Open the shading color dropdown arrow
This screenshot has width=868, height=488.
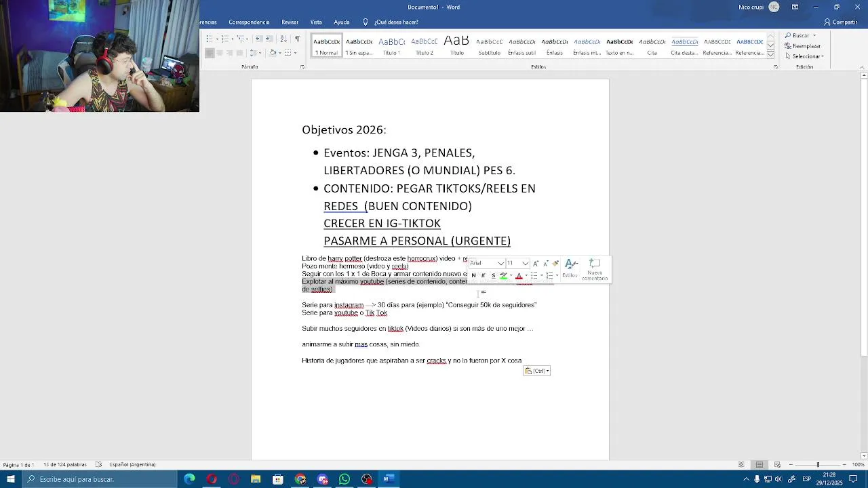pyautogui.click(x=280, y=53)
